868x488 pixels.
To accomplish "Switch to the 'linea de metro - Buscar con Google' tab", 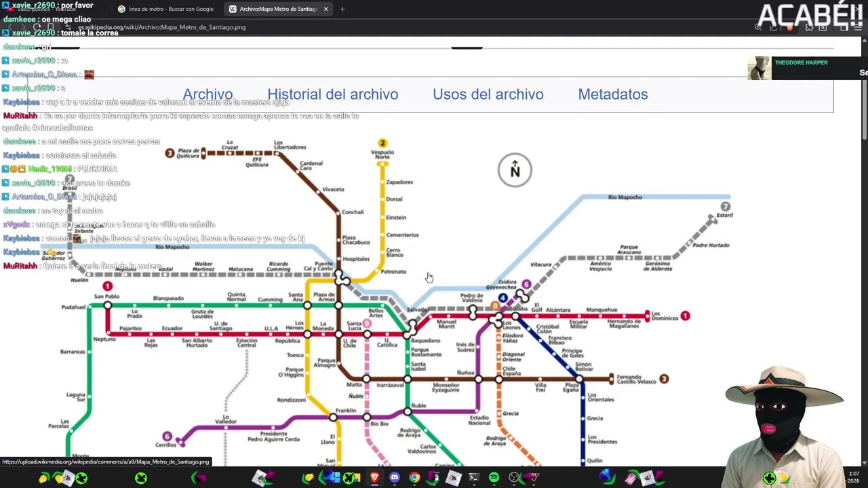I will pos(165,9).
